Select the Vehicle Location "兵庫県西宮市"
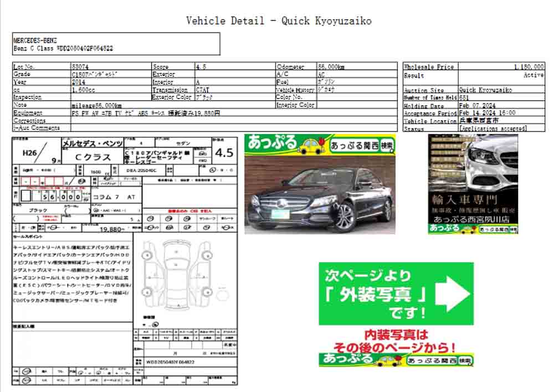The image size is (554, 392). pos(479,121)
